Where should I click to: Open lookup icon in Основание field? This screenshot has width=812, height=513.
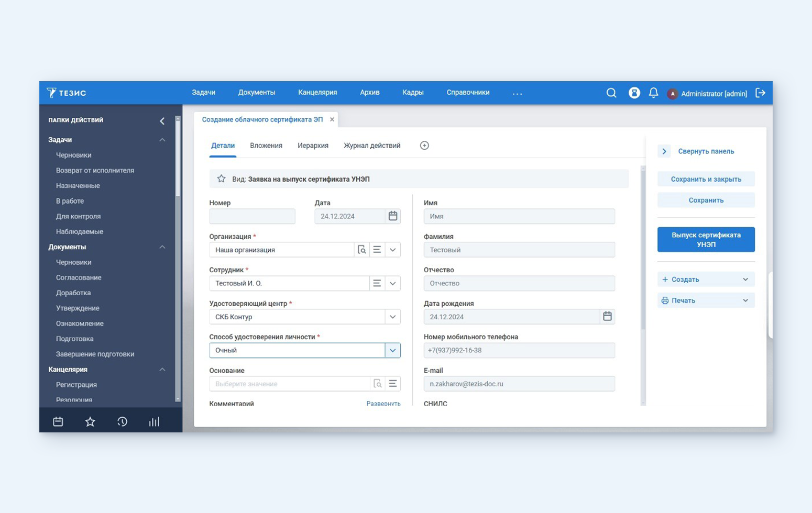coord(377,384)
